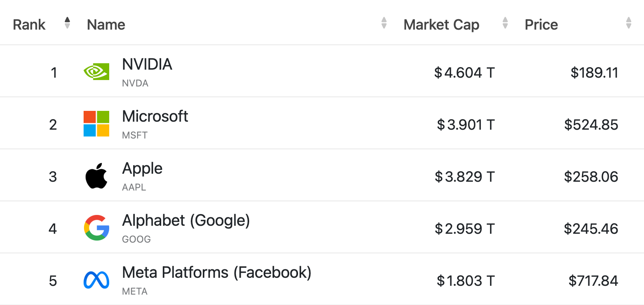Open the Name column sort selector
Viewport: 644px width, 305px height.
pos(384,23)
